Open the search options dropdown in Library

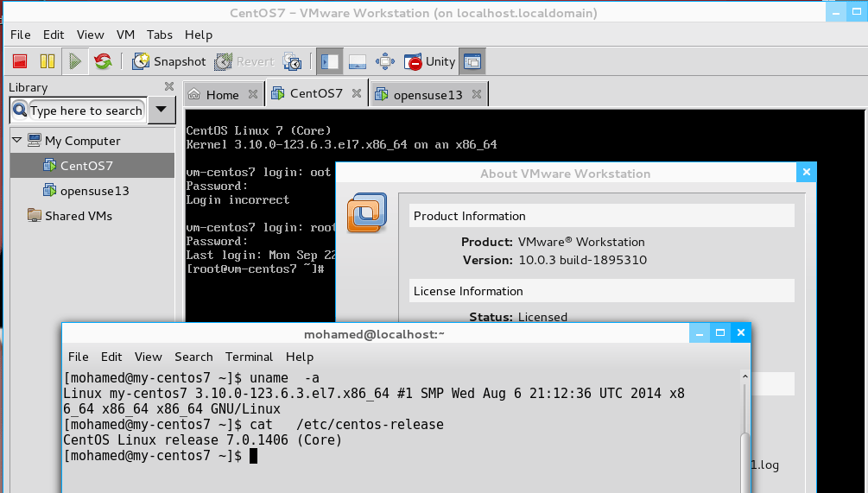[162, 111]
